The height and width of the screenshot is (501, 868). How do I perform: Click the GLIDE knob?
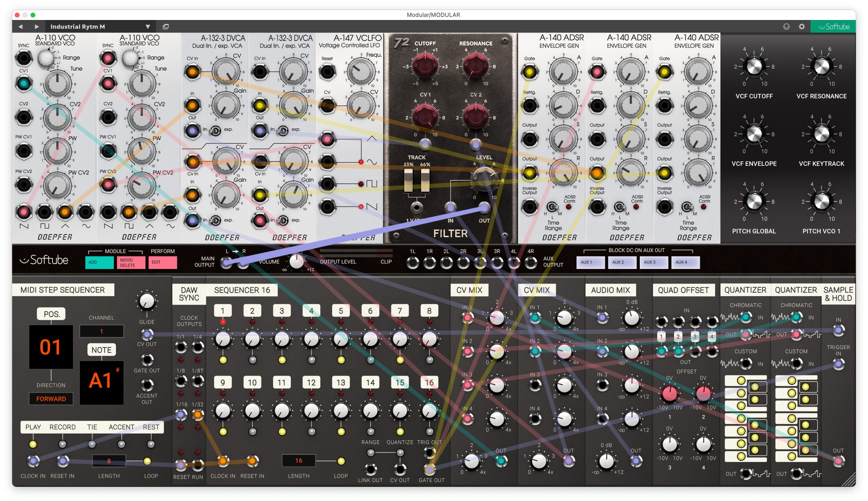click(x=147, y=301)
